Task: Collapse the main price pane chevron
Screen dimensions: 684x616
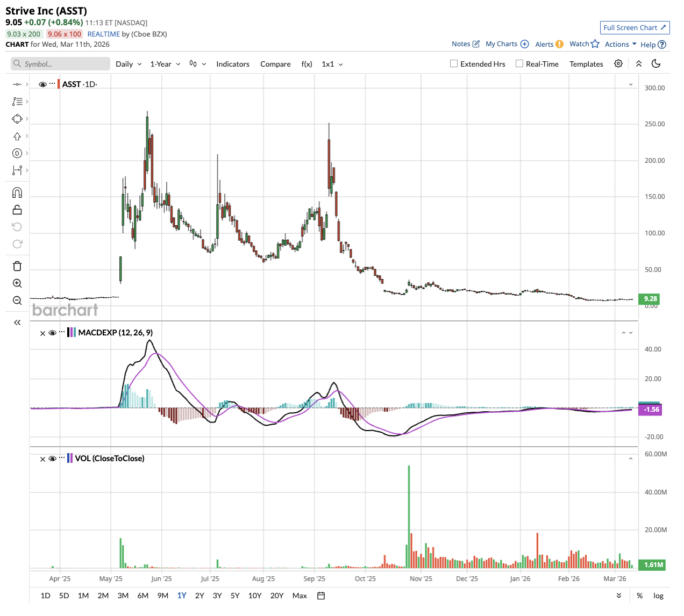Action: coord(631,84)
